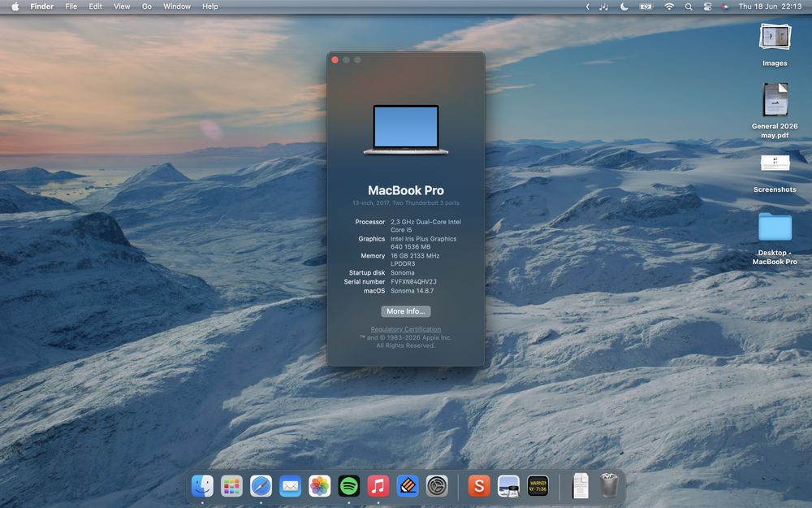Viewport: 812px width, 508px height.
Task: Launch Launchpad from the Dock
Action: pos(231,486)
